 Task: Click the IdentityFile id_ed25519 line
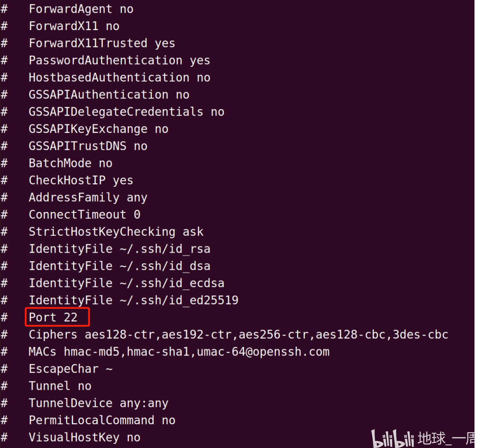point(133,300)
